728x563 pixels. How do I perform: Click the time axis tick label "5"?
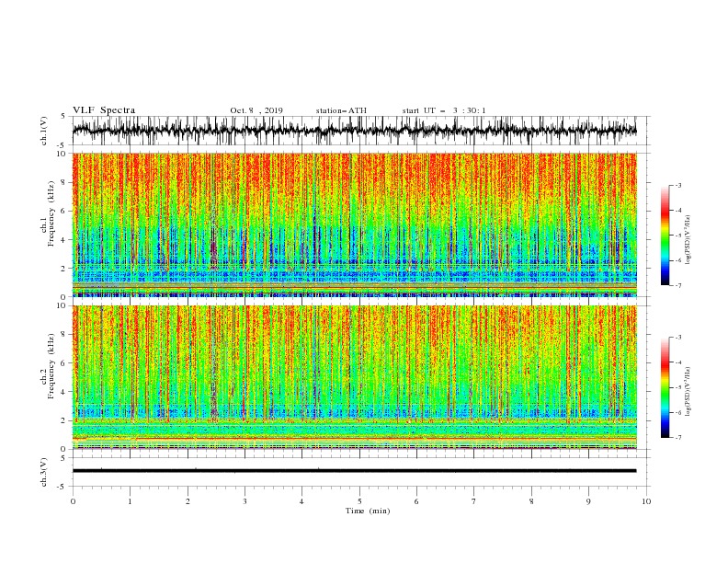[x=359, y=501]
